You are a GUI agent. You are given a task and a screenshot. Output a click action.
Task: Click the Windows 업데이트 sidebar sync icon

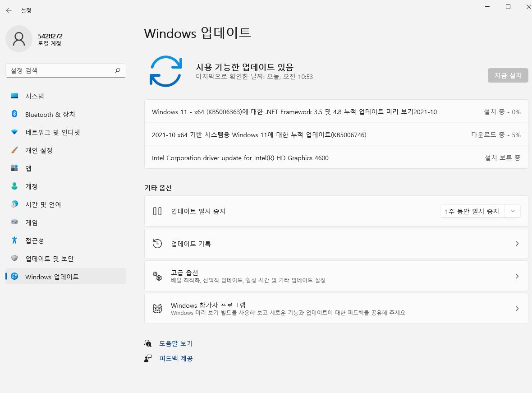(x=14, y=276)
